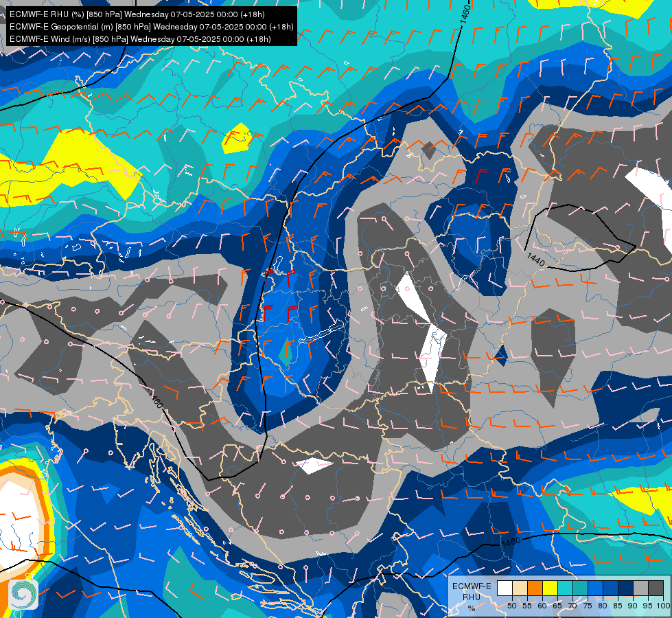Pick the navy 85–90 legend swatch
672x618 pixels.
(626, 588)
